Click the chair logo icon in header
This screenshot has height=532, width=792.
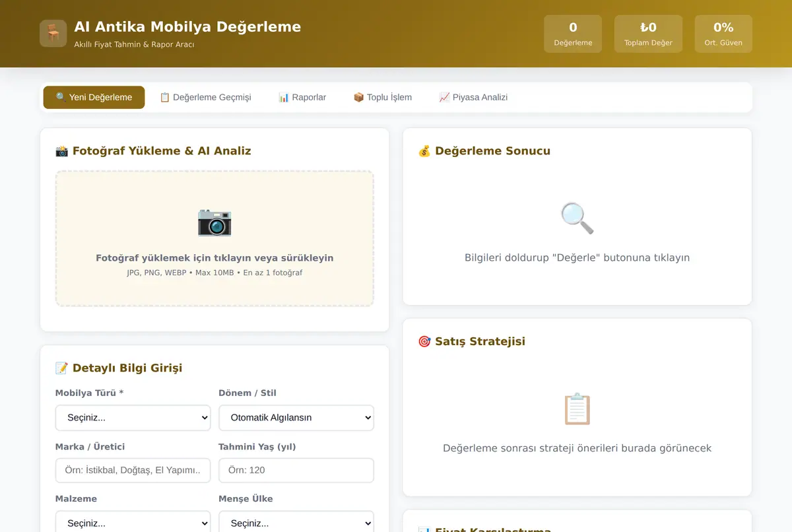[x=53, y=34]
